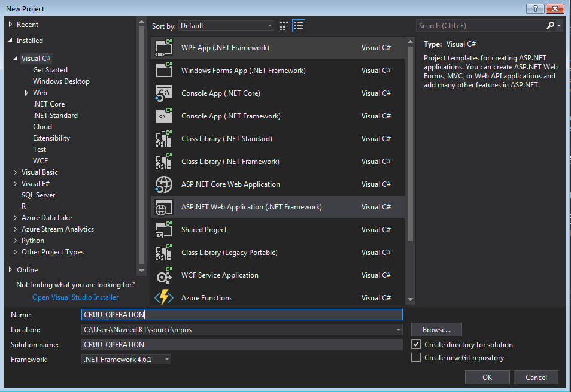
Task: Select Get Started category
Action: click(50, 70)
